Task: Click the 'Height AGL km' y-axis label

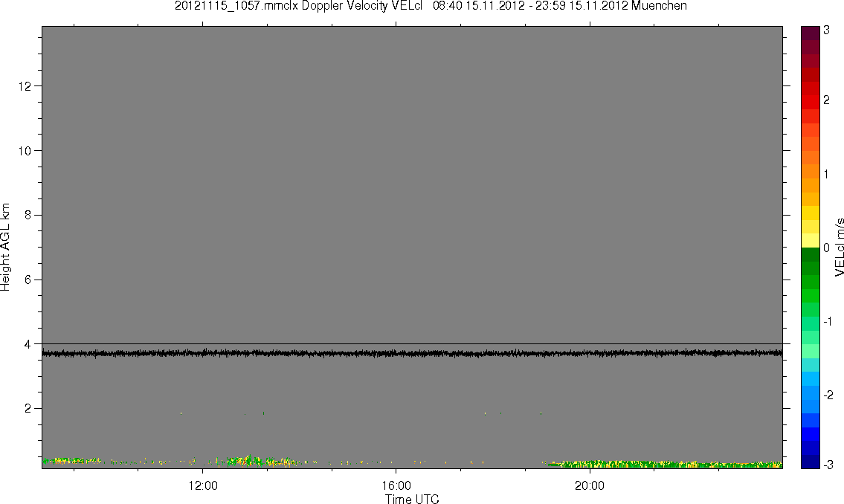Action: coord(5,247)
